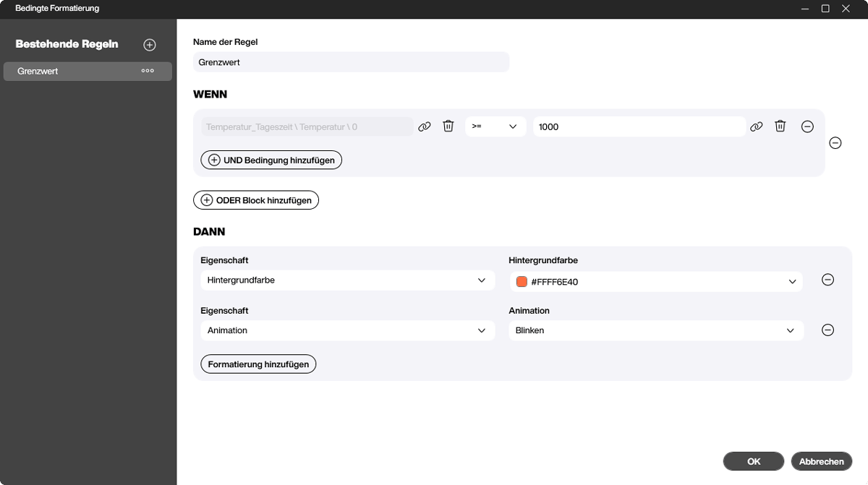Remove the Hintergrundfarbe formatting with its minus icon
This screenshot has width=868, height=485.
pyautogui.click(x=827, y=279)
